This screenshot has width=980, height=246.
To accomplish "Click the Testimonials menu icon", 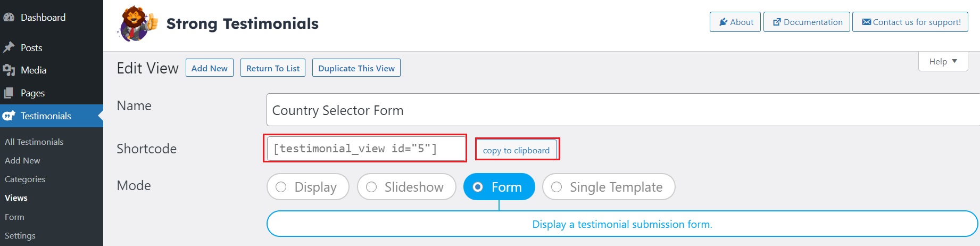I will (9, 116).
